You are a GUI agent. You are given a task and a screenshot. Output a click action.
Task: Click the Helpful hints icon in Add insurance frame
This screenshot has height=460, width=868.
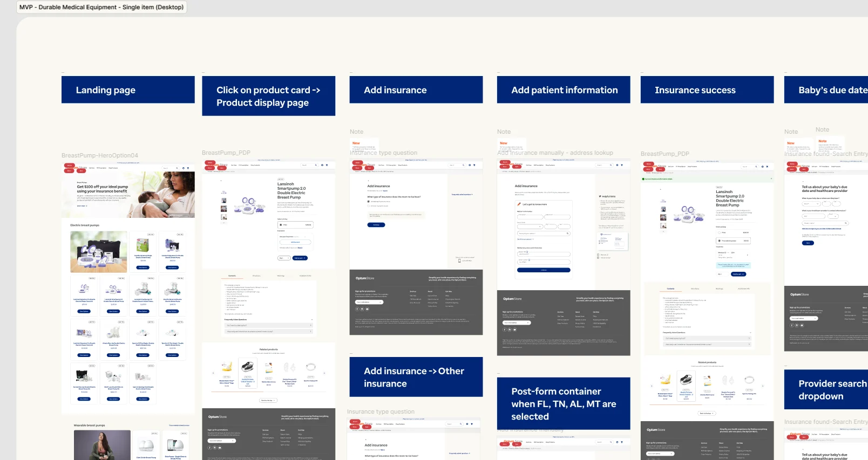600,196
